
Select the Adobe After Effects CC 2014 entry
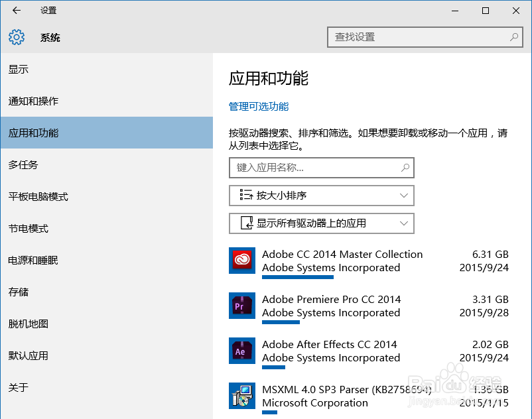369,353
